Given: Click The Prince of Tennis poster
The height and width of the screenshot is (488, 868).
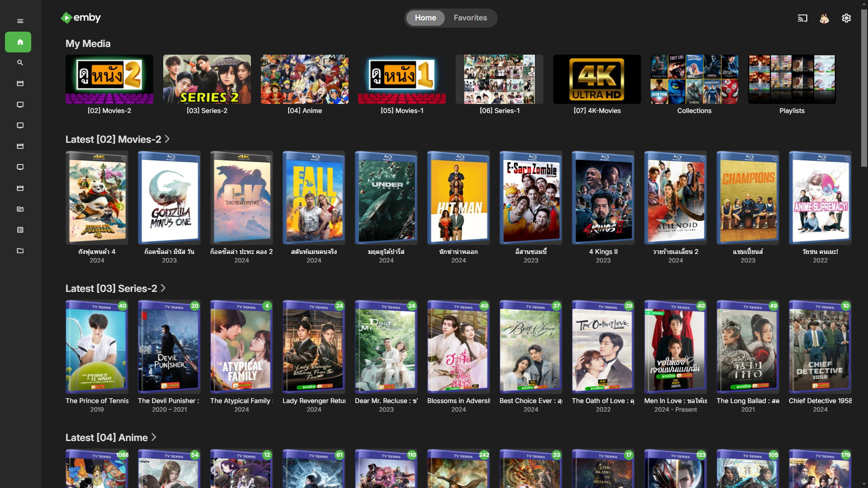Looking at the screenshot, I should pos(97,347).
